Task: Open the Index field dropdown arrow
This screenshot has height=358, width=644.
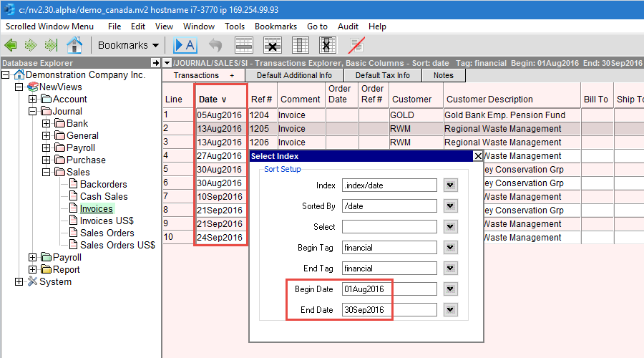Action: [450, 185]
